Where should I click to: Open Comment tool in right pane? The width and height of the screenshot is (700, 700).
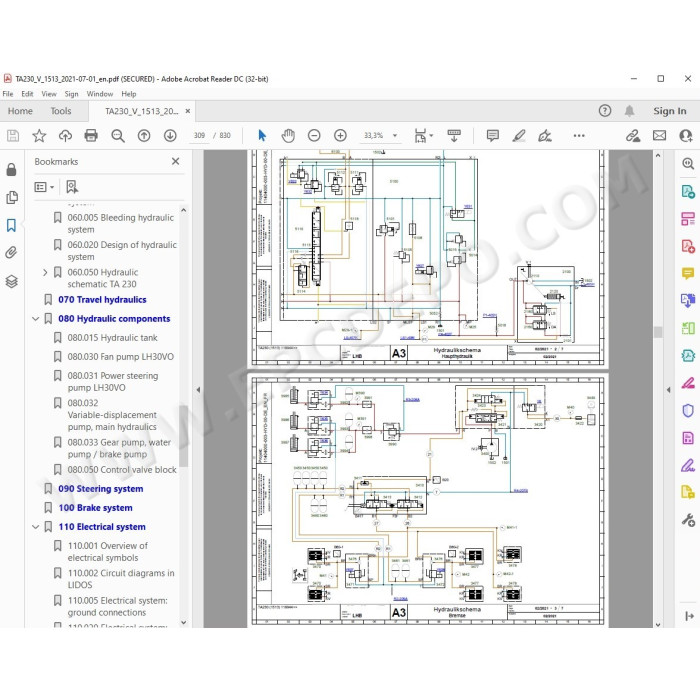pos(688,273)
